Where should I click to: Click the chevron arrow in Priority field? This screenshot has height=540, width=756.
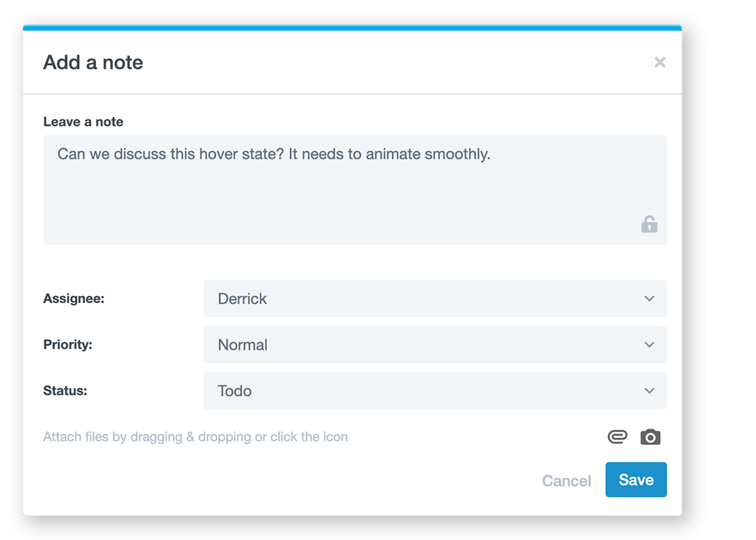[x=650, y=345]
